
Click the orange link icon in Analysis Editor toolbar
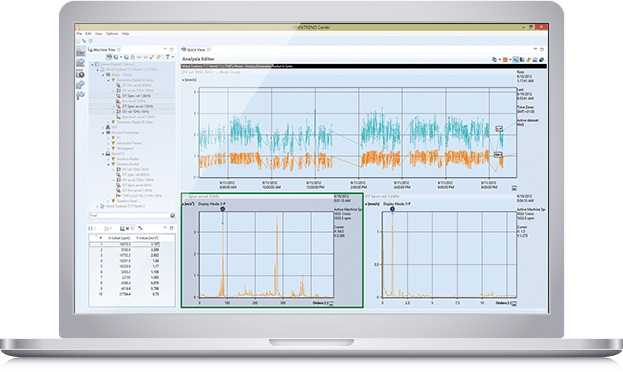click(x=529, y=60)
